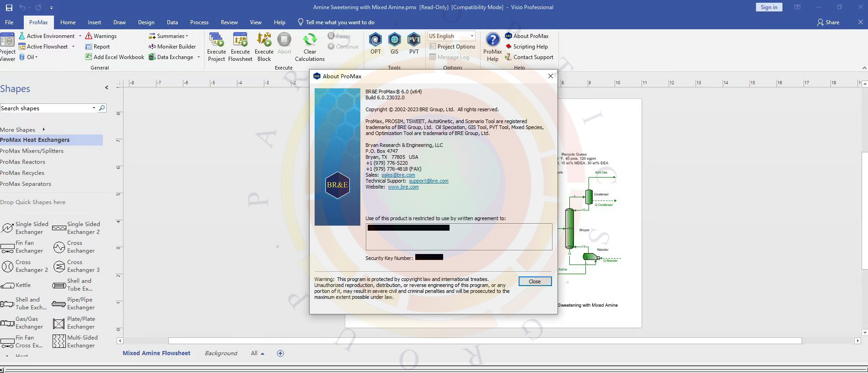
Task: Switch to the Review tab
Action: pos(229,22)
